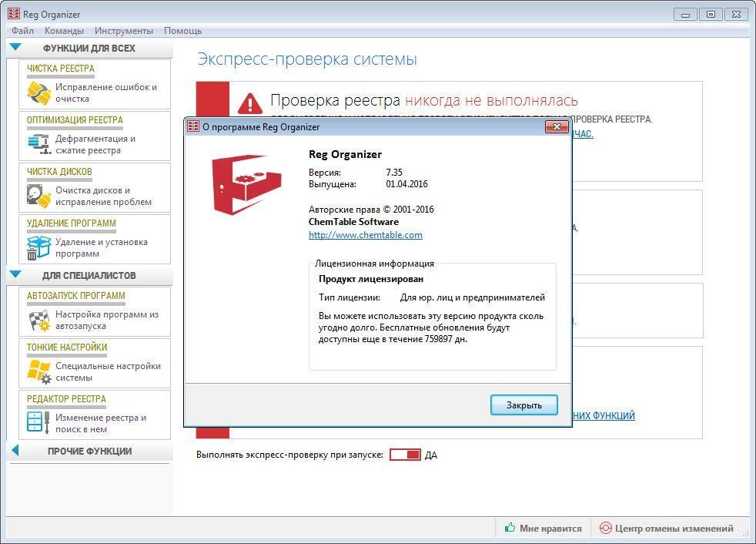Click the About dialog title bar icon

coord(193,126)
